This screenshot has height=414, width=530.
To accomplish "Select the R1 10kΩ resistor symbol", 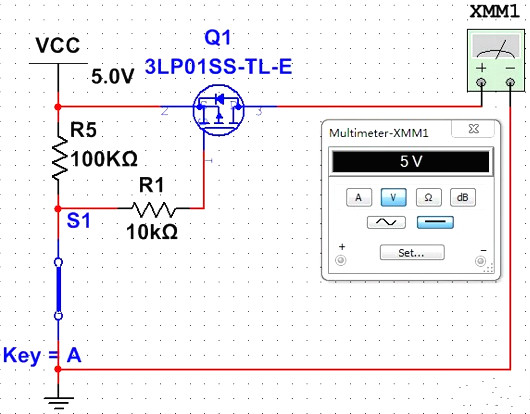I will 154,210.
